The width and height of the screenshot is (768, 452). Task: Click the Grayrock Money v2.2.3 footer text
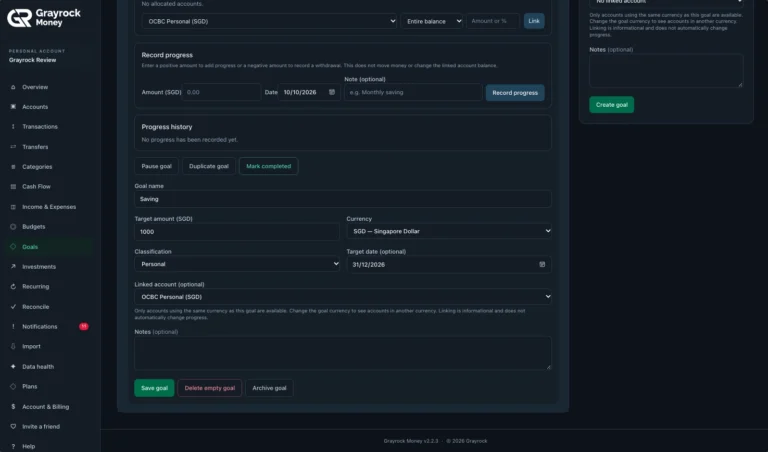click(x=411, y=441)
